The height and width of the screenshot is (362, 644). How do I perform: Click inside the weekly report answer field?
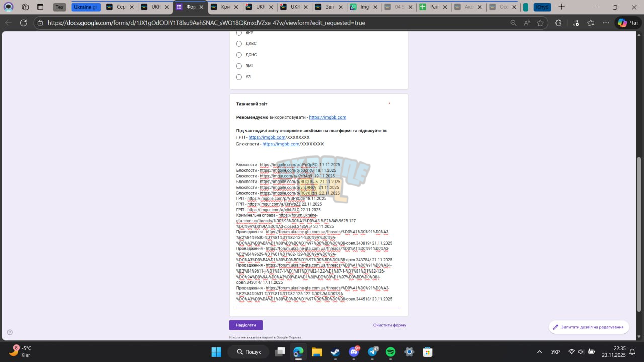point(318,232)
